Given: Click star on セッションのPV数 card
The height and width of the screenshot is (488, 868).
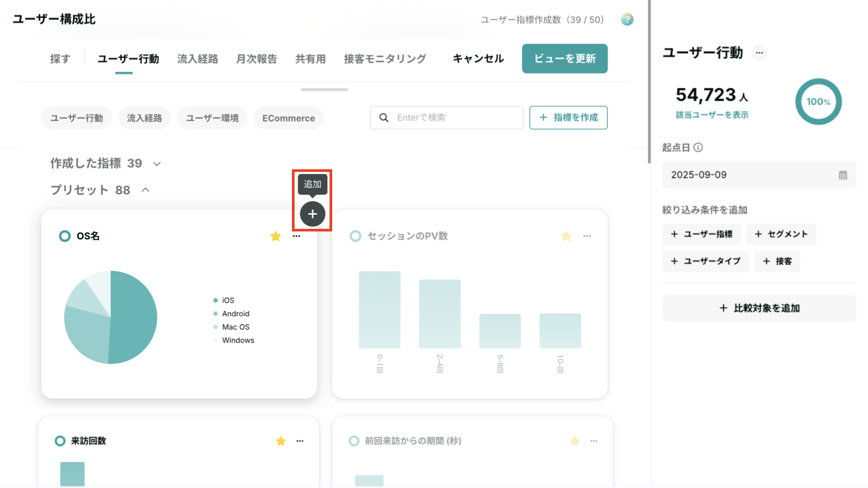Looking at the screenshot, I should [x=566, y=236].
